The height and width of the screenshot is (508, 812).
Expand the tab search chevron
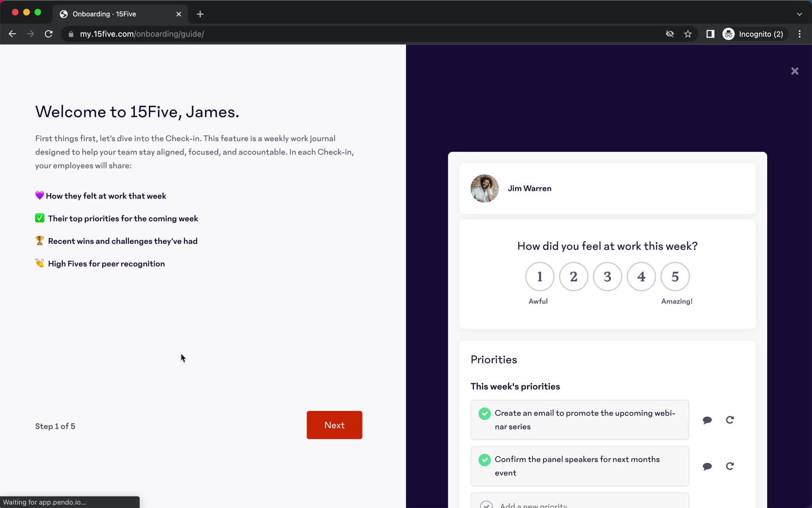coord(799,14)
